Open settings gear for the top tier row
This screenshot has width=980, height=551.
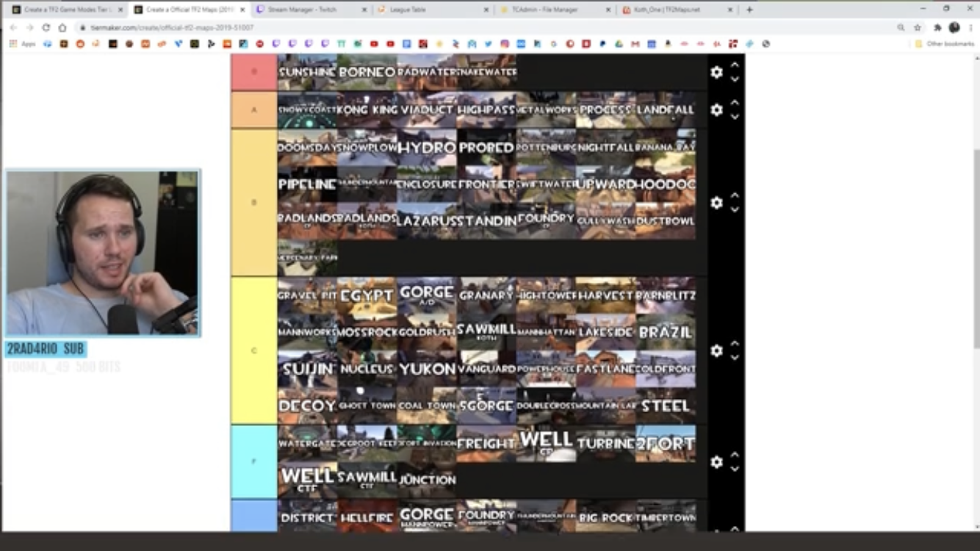pyautogui.click(x=716, y=72)
